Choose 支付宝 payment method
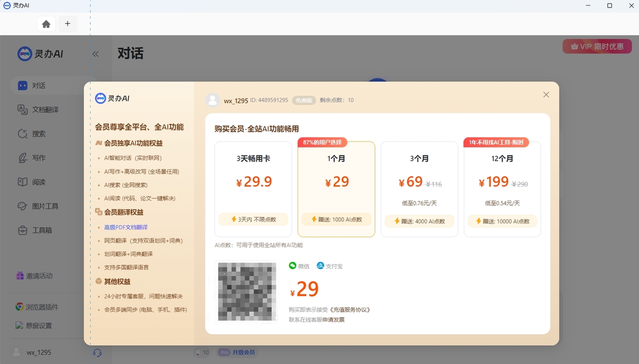639x364 pixels. pyautogui.click(x=330, y=266)
